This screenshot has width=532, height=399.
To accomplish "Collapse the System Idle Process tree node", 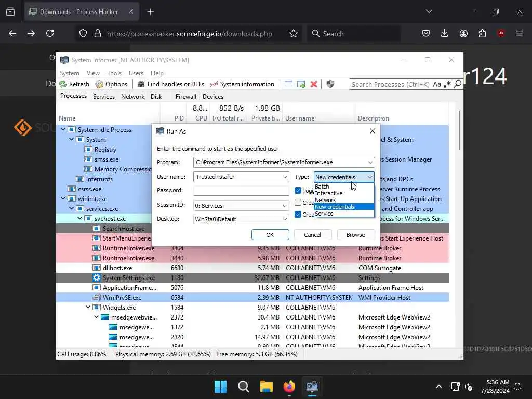I will tap(63, 129).
